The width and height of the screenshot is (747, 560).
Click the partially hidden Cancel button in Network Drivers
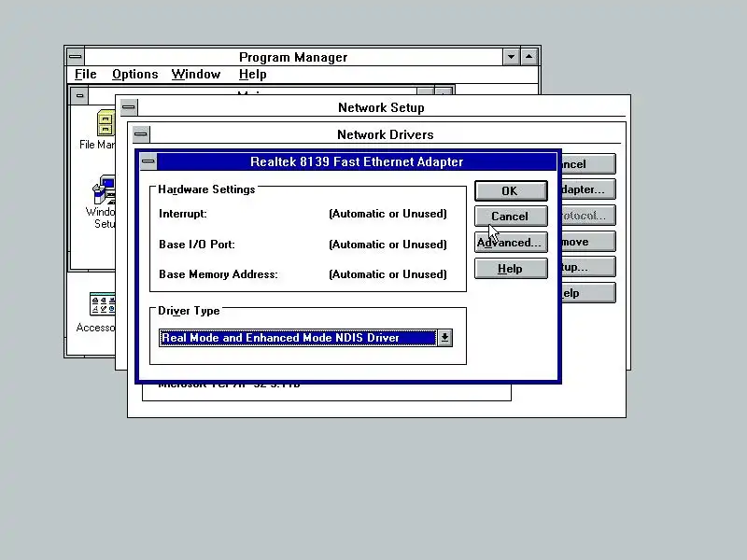[588, 164]
